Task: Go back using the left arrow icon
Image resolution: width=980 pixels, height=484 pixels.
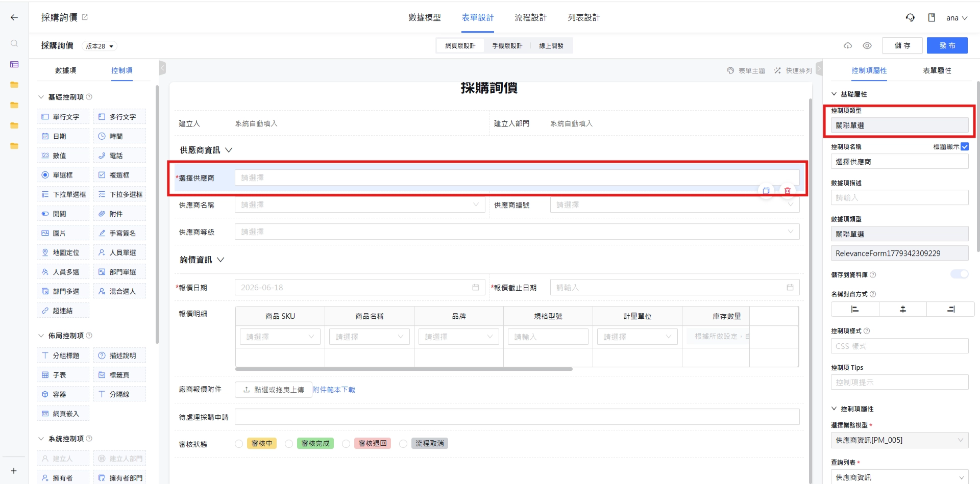Action: pyautogui.click(x=14, y=17)
